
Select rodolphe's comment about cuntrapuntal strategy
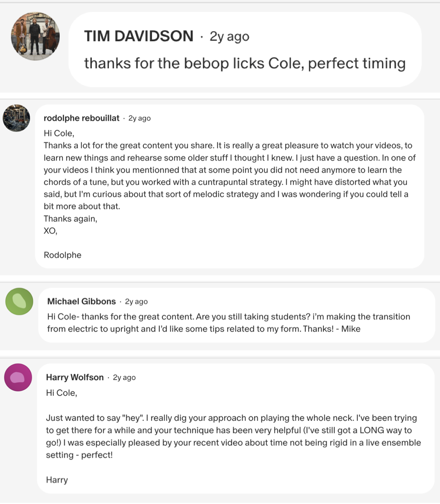pos(230,176)
